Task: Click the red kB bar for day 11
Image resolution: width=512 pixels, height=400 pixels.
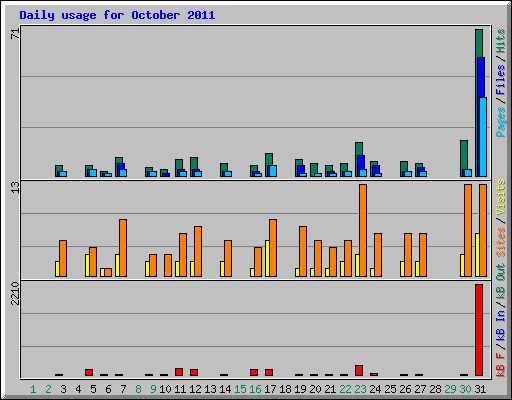Action: (179, 372)
